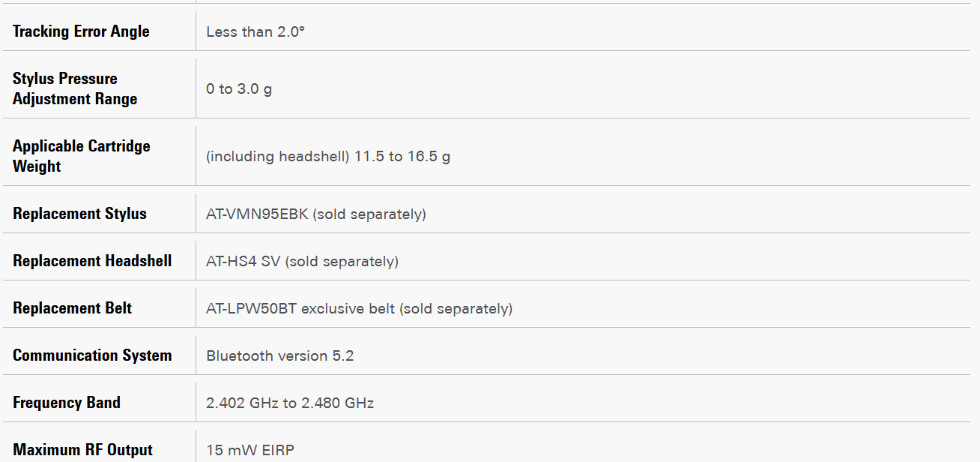
Task: Click the Replacement Belt label
Action: click(x=72, y=308)
